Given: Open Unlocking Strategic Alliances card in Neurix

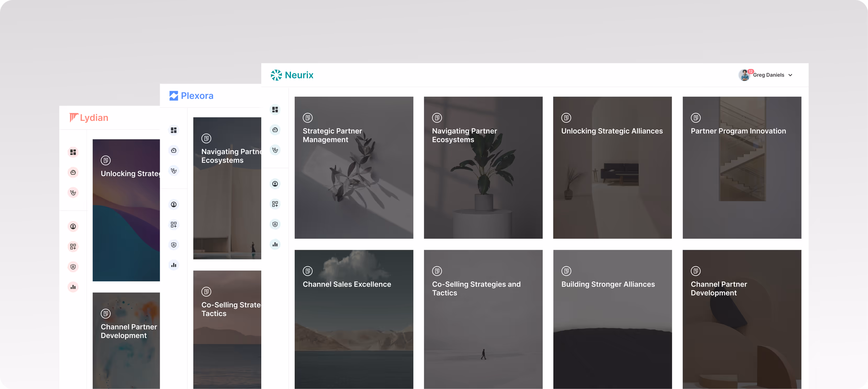Looking at the screenshot, I should point(612,167).
